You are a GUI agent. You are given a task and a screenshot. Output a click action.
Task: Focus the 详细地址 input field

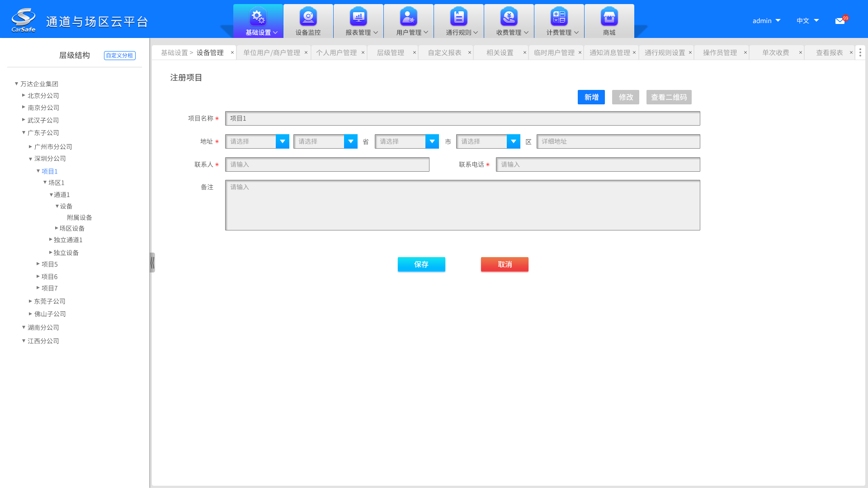point(618,141)
